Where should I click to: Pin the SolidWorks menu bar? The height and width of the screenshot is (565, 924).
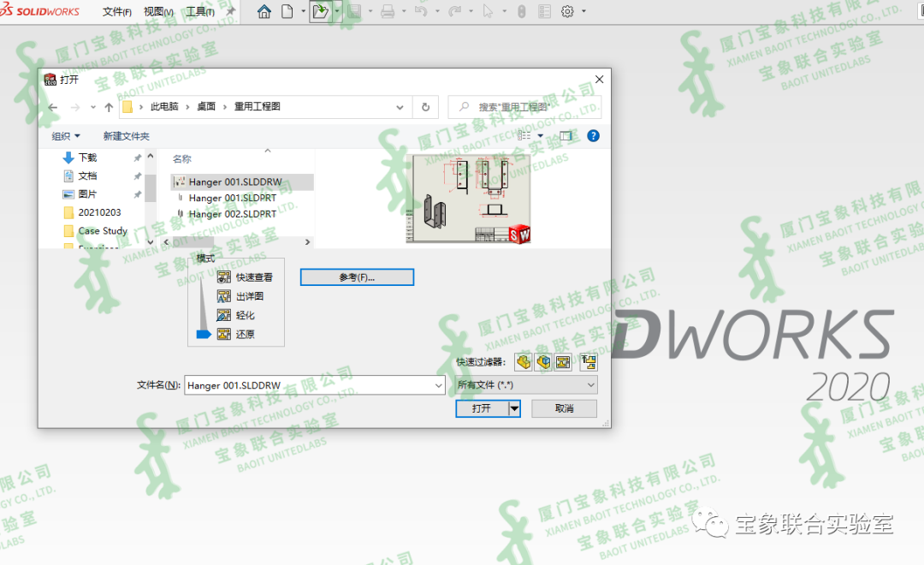click(230, 11)
